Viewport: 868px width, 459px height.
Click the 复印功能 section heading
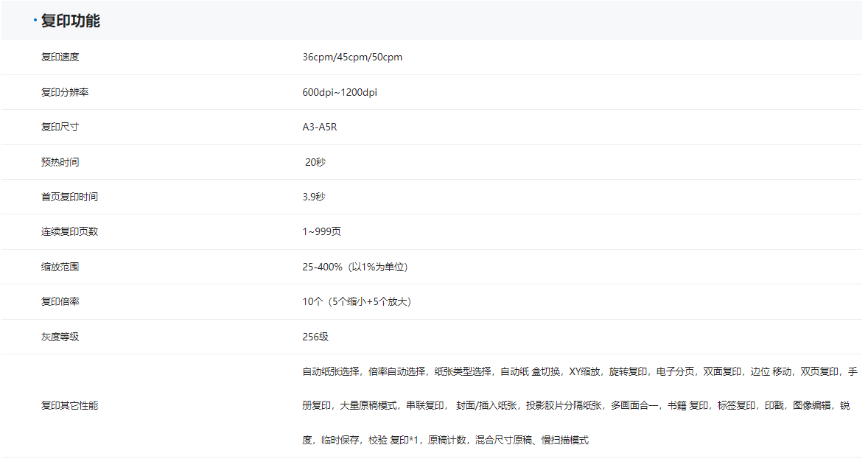(x=70, y=21)
